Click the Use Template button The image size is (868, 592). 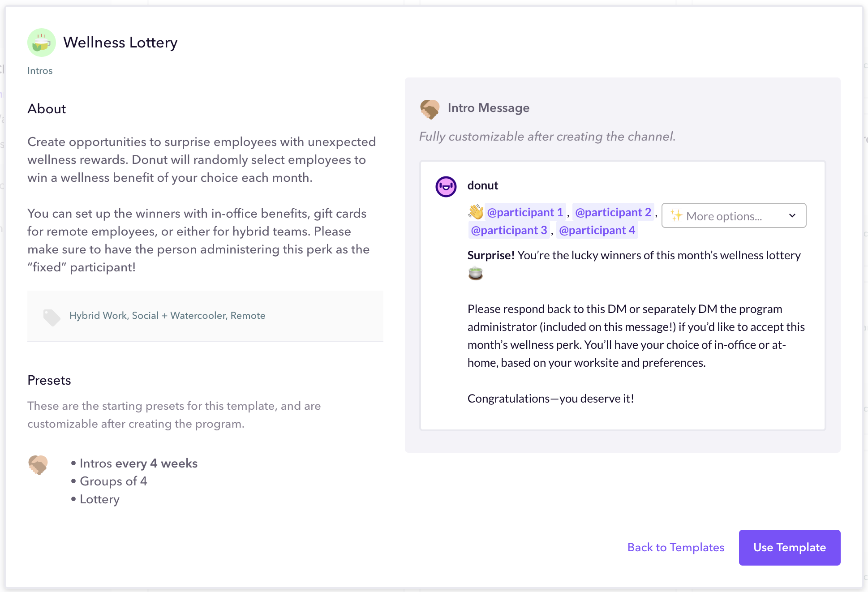pyautogui.click(x=790, y=547)
